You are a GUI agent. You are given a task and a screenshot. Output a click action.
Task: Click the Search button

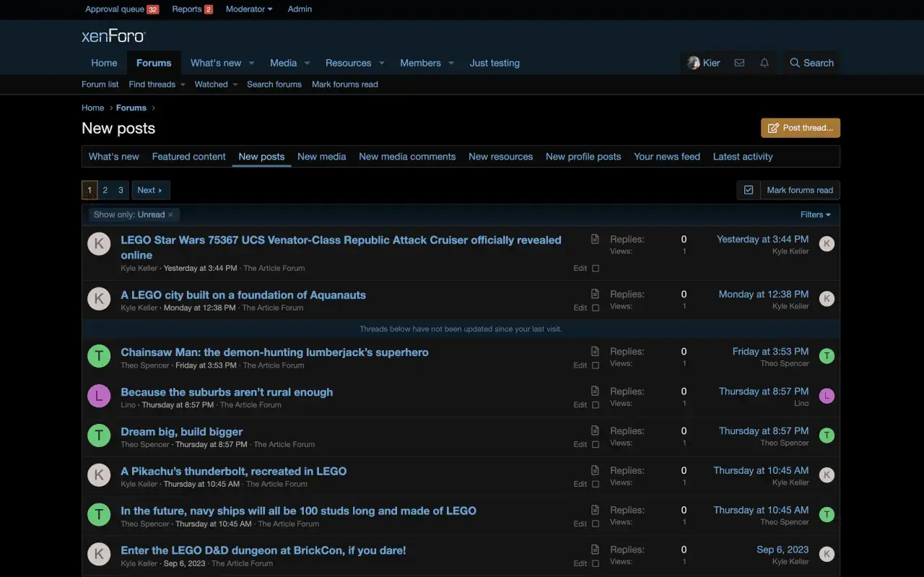[812, 63]
